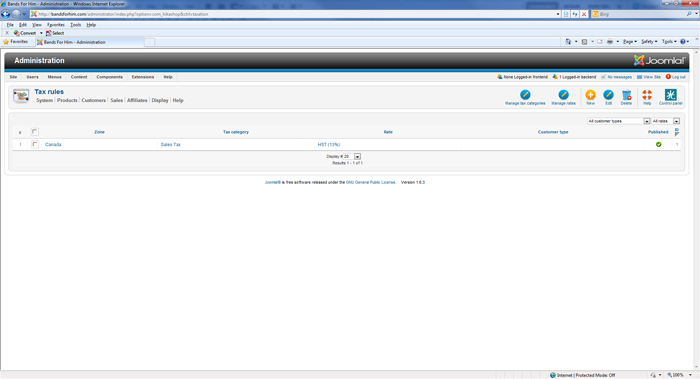
Task: Open the Joomla Users menu
Action: 32,77
